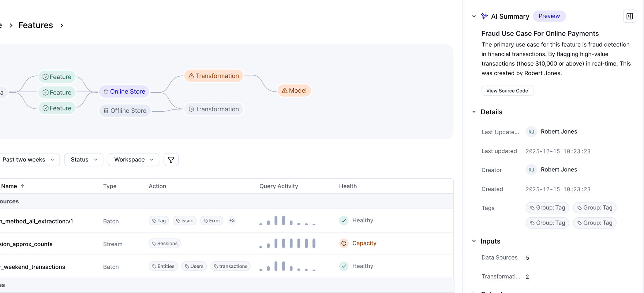Select the bottom Feature node in the graph
The image size is (644, 293).
(57, 108)
